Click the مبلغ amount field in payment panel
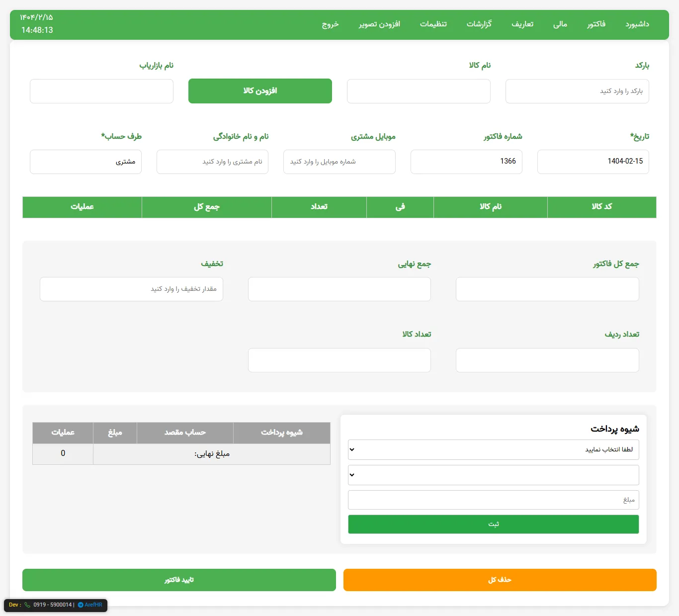This screenshot has height=616, width=679. coord(493,500)
